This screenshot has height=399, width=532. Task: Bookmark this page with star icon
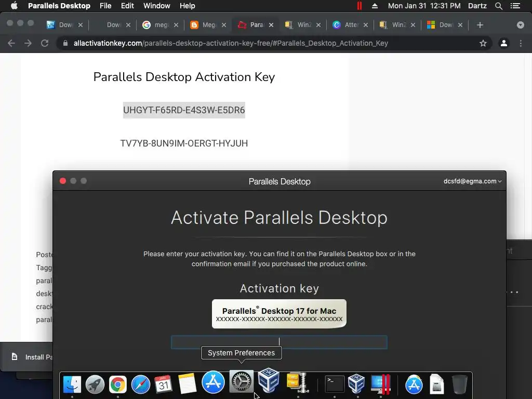[x=483, y=43]
